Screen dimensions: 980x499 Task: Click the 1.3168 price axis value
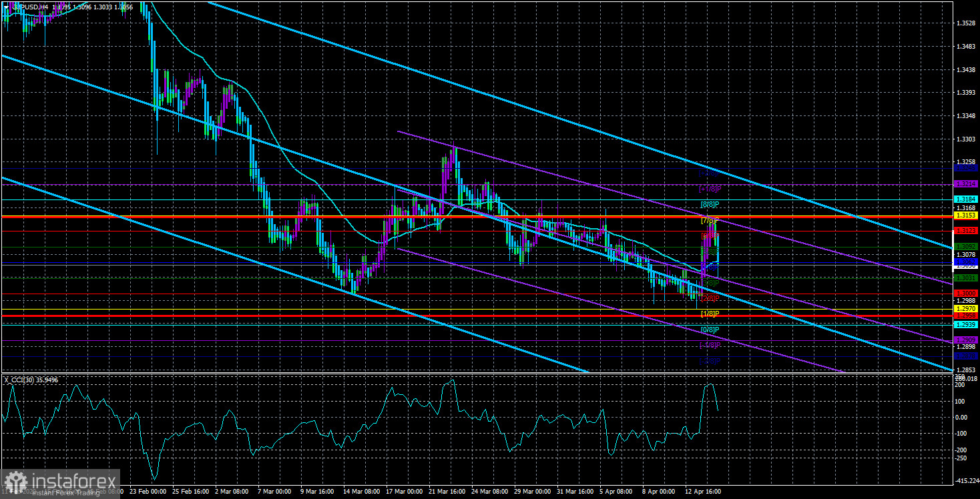click(966, 208)
